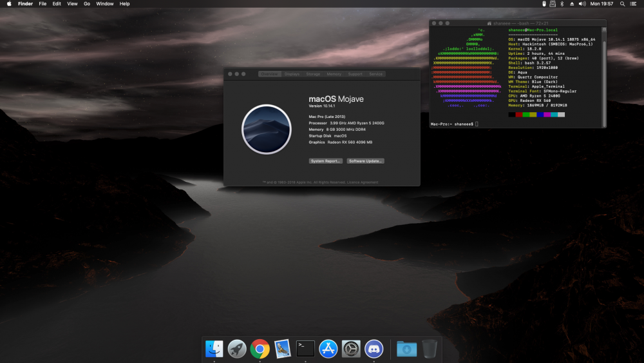Launch Launchpad rocket icon in Dock
The width and height of the screenshot is (644, 363).
click(x=237, y=349)
